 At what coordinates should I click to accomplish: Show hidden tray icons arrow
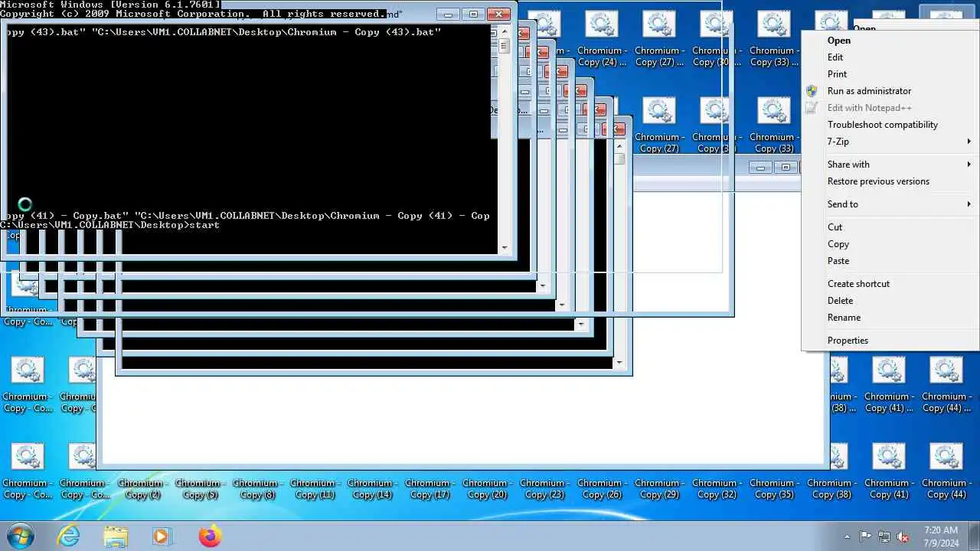[847, 536]
